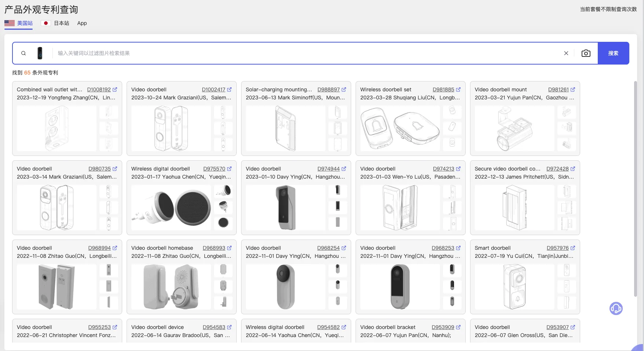Click '当前套餐不限制查询次数' notice
644x351 pixels.
pos(608,9)
